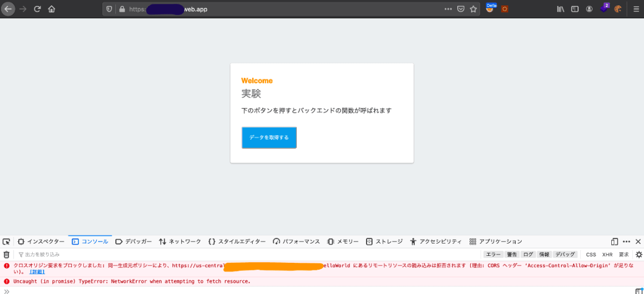
Task: Open the Library icon in toolbar
Action: pos(561,9)
